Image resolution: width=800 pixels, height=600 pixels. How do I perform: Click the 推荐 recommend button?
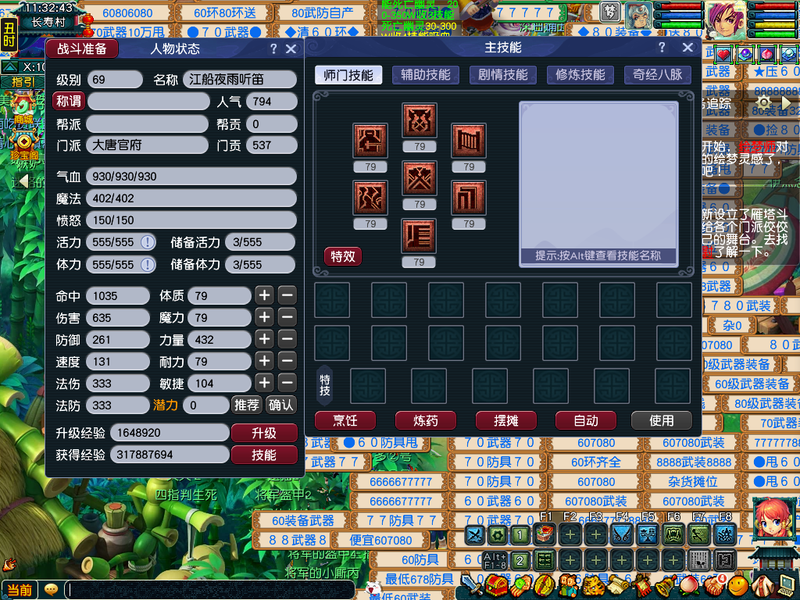tap(247, 405)
